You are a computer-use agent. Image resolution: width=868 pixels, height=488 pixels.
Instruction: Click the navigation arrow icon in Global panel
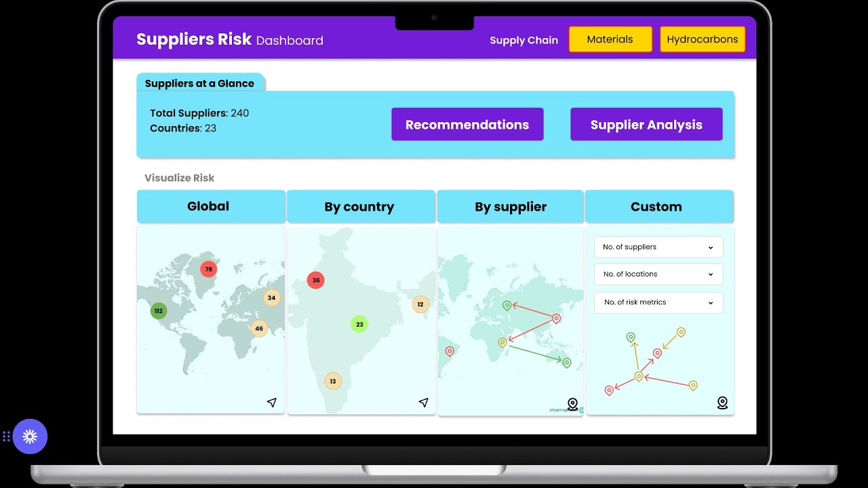pyautogui.click(x=272, y=403)
